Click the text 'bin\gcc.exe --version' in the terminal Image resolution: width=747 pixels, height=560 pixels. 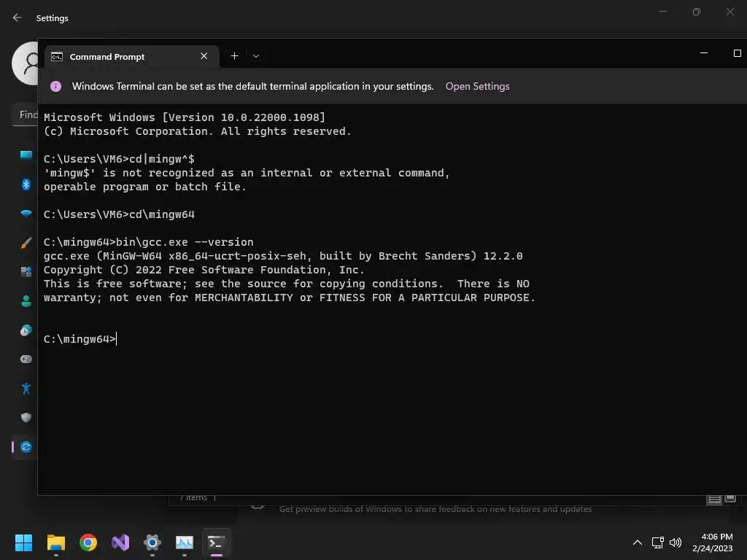(x=185, y=242)
